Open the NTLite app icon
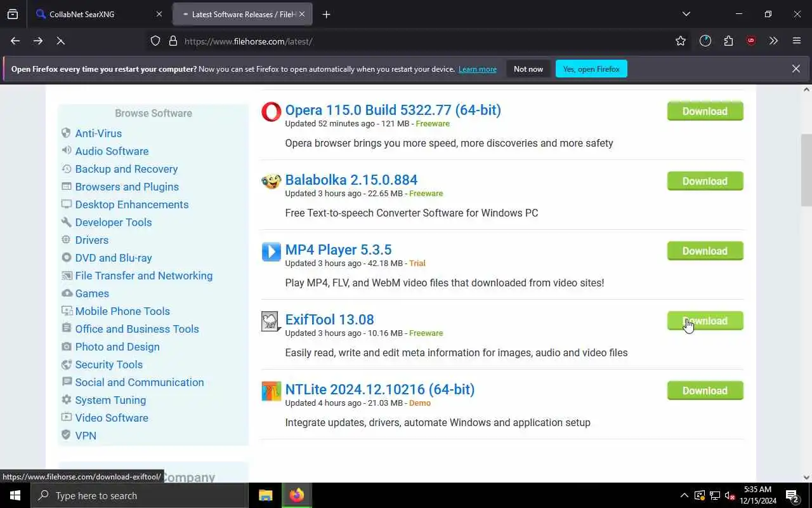This screenshot has height=508, width=812. 271,391
